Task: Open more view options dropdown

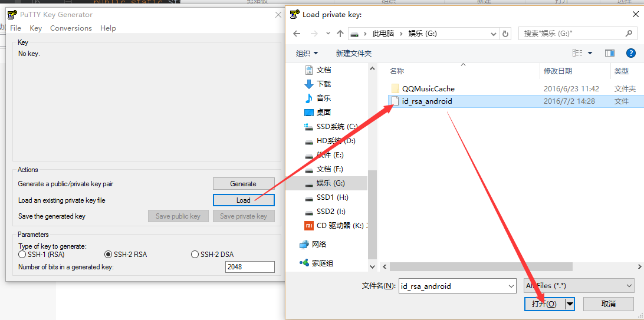Action: [x=590, y=53]
